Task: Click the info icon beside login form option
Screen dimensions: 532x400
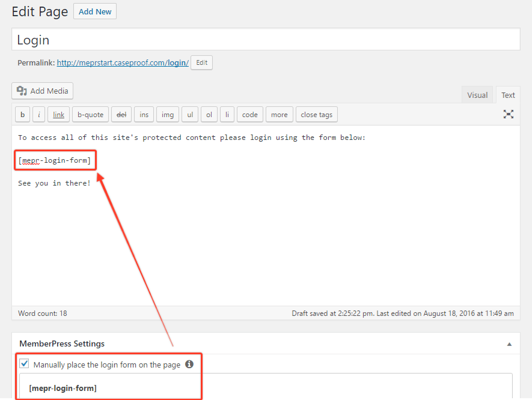Action: (189, 364)
